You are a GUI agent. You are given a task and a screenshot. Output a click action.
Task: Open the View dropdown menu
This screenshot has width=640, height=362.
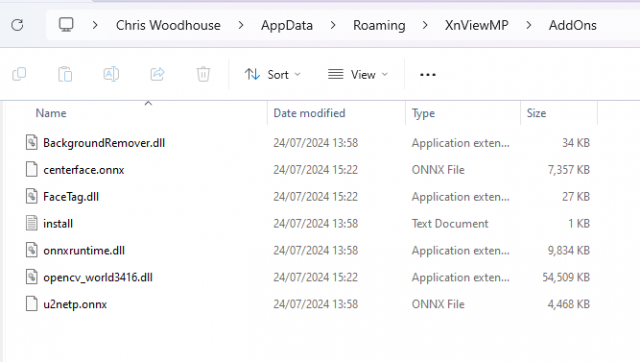(x=358, y=75)
